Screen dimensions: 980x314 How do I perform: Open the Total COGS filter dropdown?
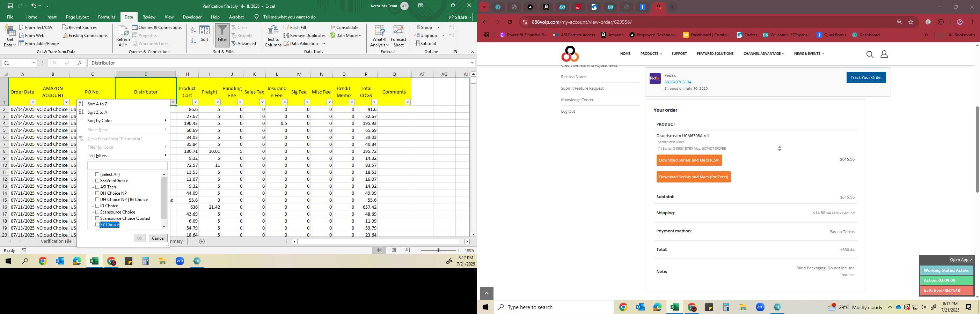(x=374, y=102)
